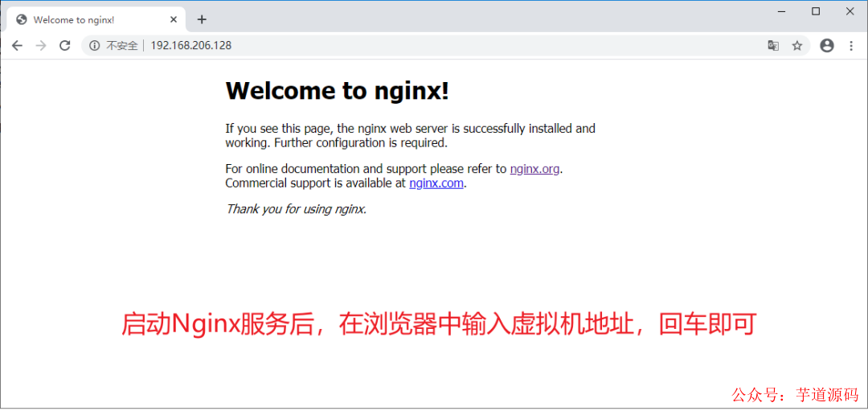
Task: Minimize the browser window
Action: click(x=782, y=11)
